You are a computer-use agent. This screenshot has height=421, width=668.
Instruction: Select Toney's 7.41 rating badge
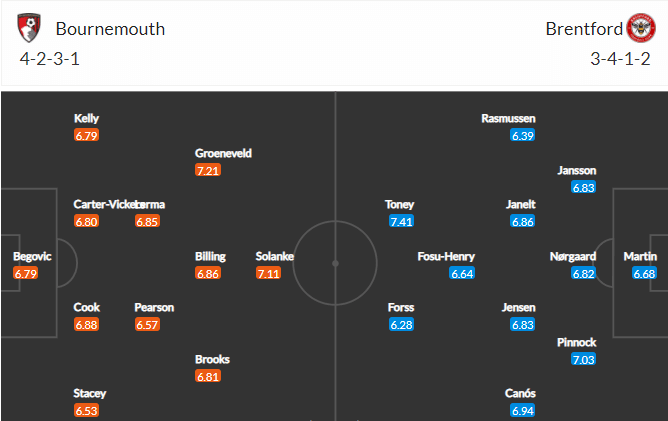401,222
